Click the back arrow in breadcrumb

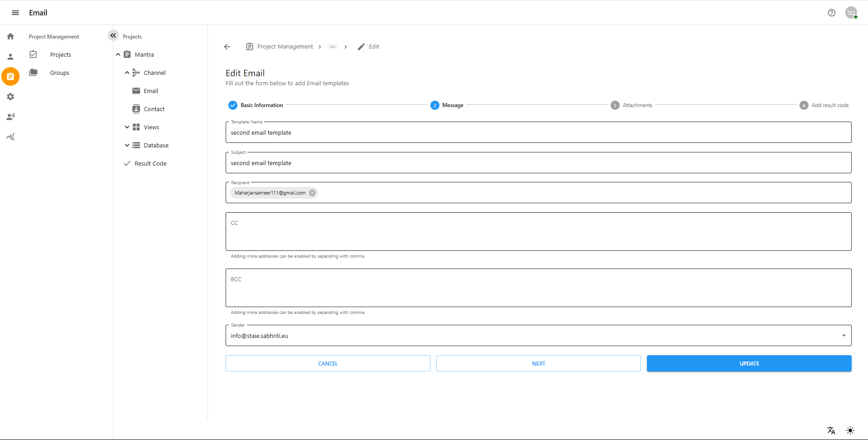(227, 47)
